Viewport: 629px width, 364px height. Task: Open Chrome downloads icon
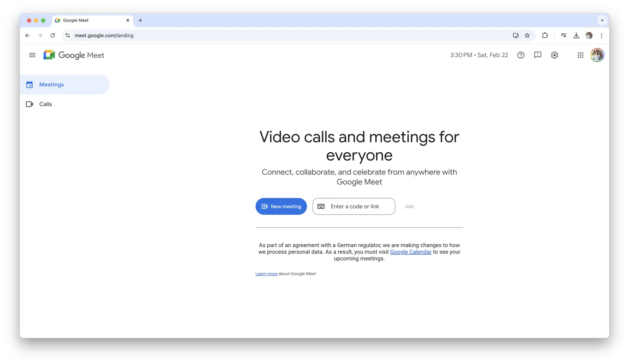click(x=576, y=35)
